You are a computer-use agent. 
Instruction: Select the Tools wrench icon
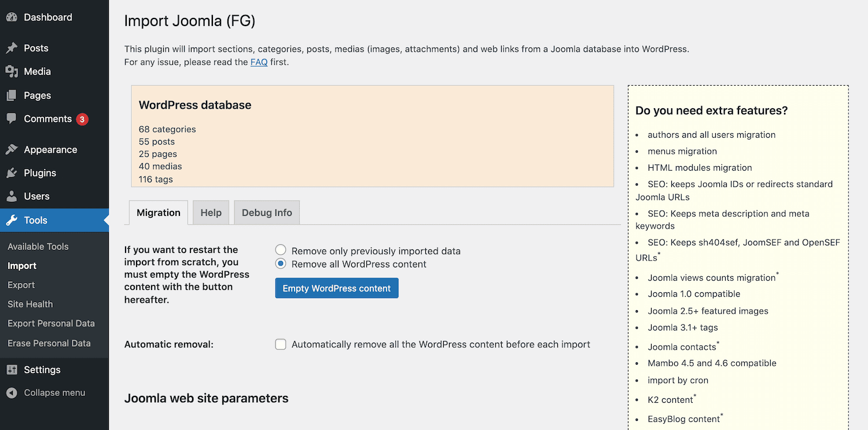pyautogui.click(x=12, y=220)
